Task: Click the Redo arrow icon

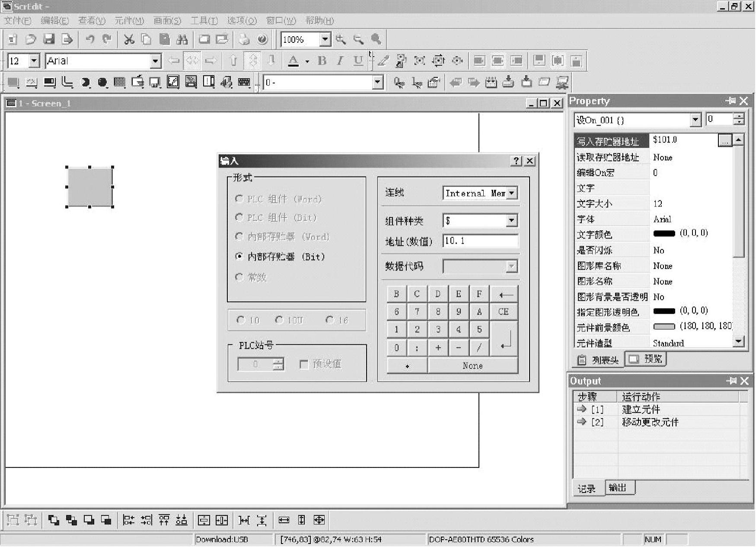Action: point(107,39)
